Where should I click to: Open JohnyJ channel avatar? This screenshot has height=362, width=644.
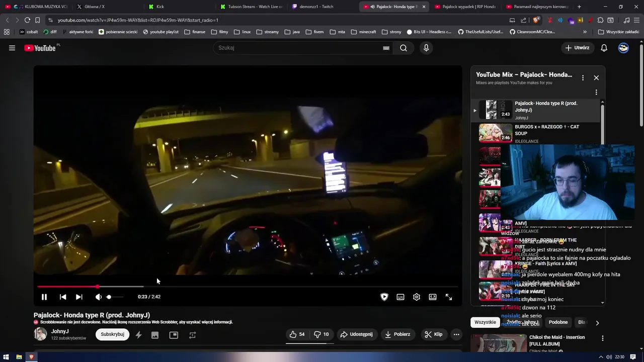40,334
